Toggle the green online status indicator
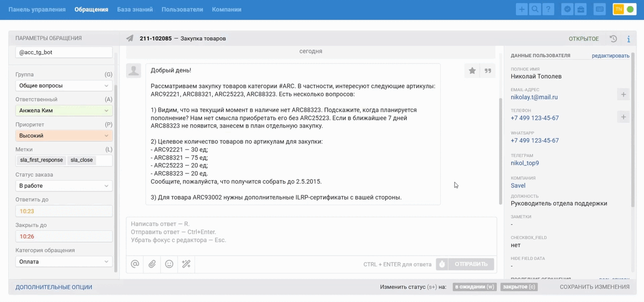The height and width of the screenshot is (302, 644). pos(630,9)
